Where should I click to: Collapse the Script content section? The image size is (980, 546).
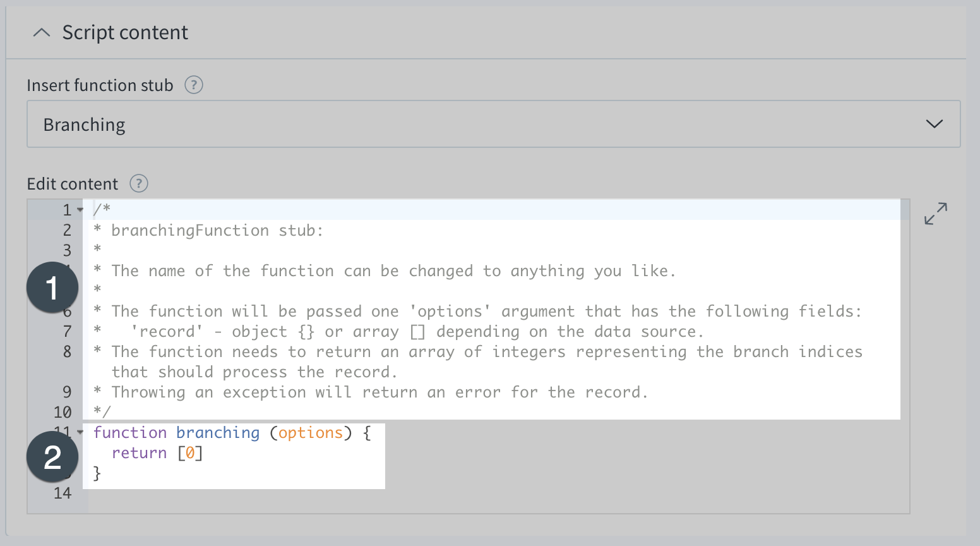point(42,32)
